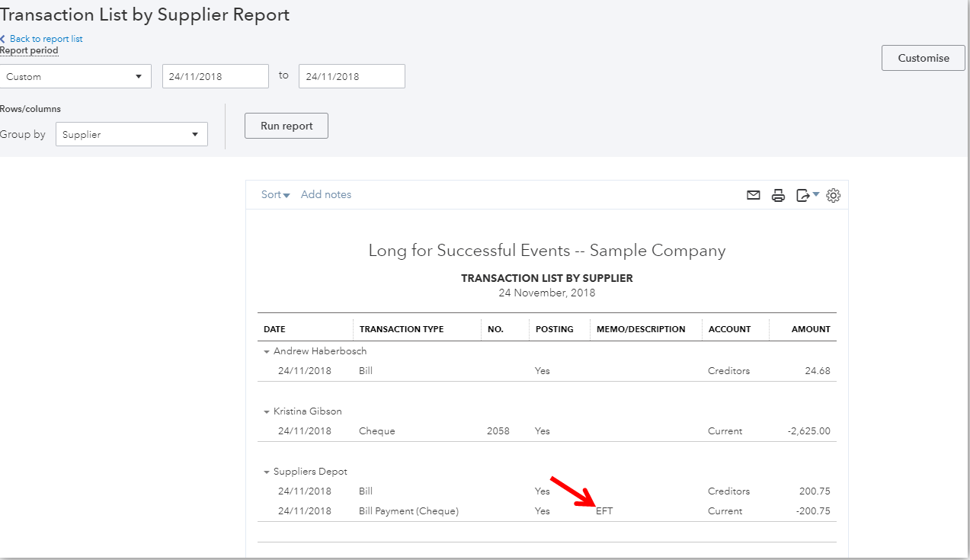Email the report using the envelope icon
970x560 pixels.
[x=753, y=195]
